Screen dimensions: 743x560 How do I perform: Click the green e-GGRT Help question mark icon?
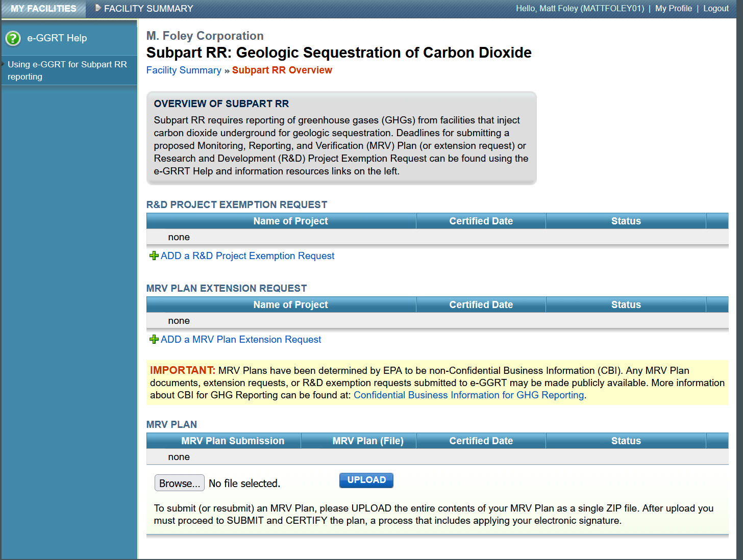[x=13, y=38]
